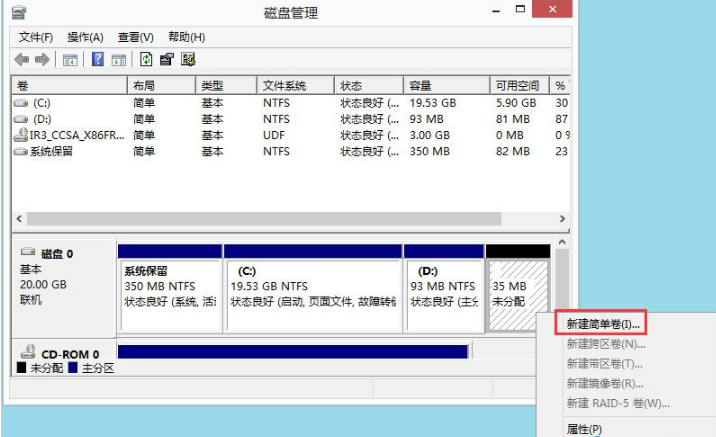The image size is (716, 437).
Task: Open the 查看(V) menu
Action: click(136, 37)
